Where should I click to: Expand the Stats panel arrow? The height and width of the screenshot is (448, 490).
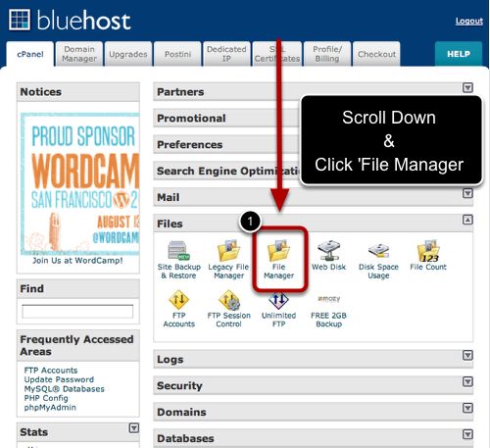(x=134, y=427)
